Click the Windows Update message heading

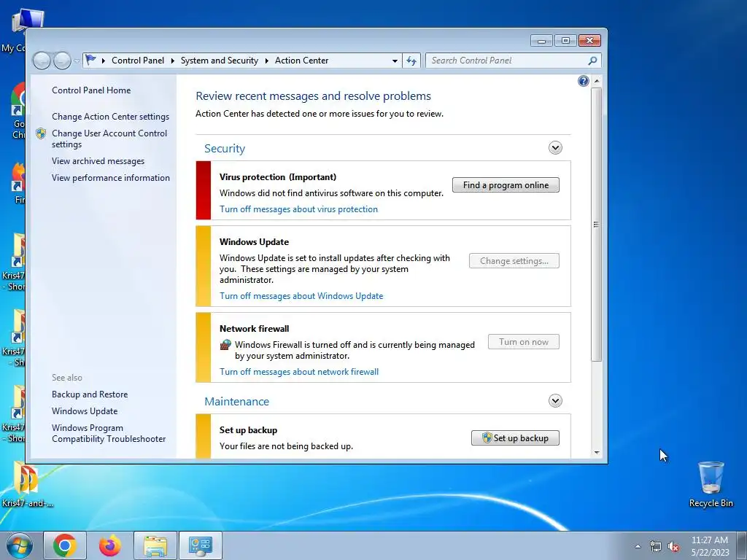[x=254, y=242]
